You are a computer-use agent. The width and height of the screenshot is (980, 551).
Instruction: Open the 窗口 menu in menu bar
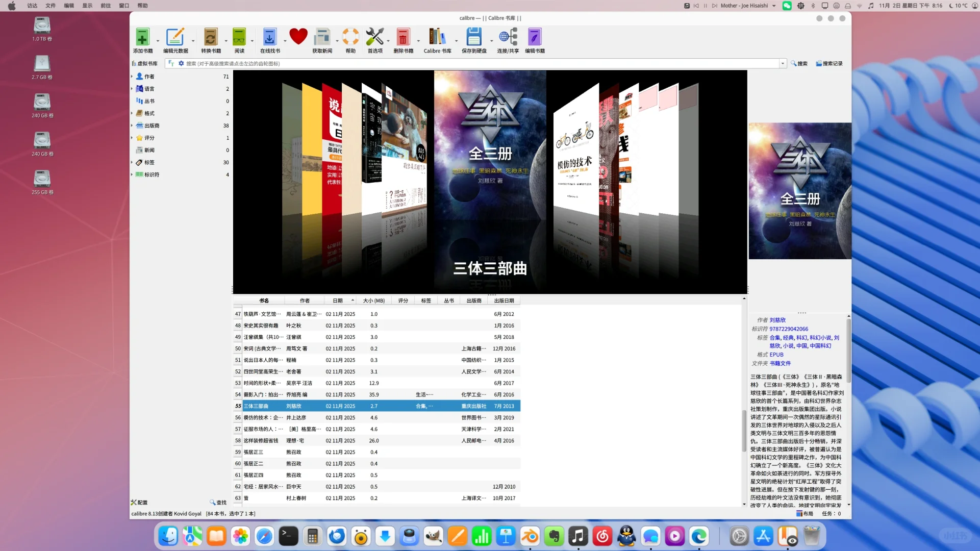124,6
